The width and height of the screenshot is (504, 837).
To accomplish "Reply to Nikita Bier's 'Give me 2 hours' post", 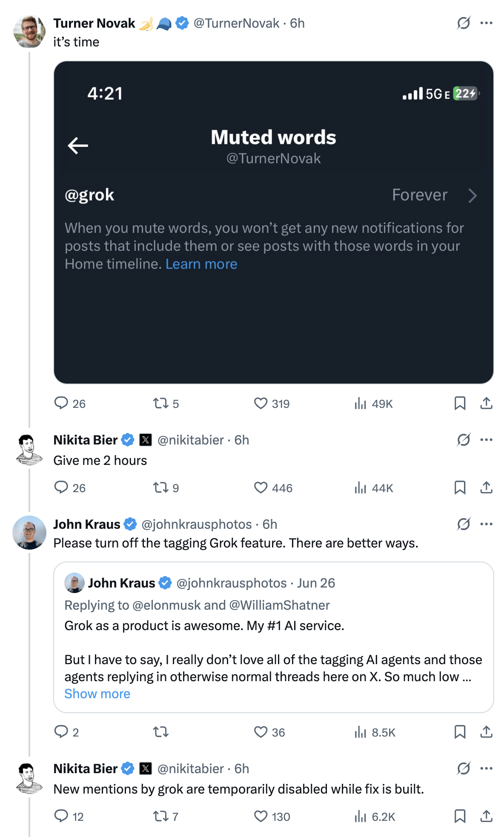I will pos(70,487).
